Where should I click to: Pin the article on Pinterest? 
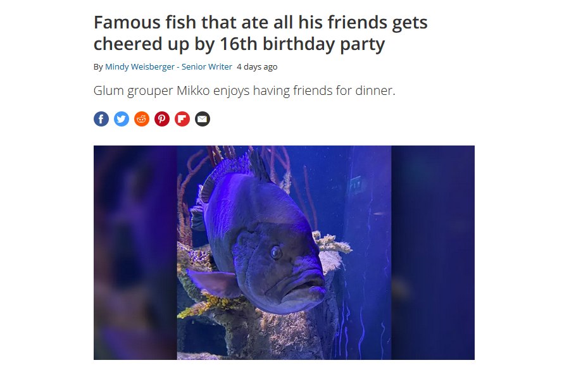[162, 119]
